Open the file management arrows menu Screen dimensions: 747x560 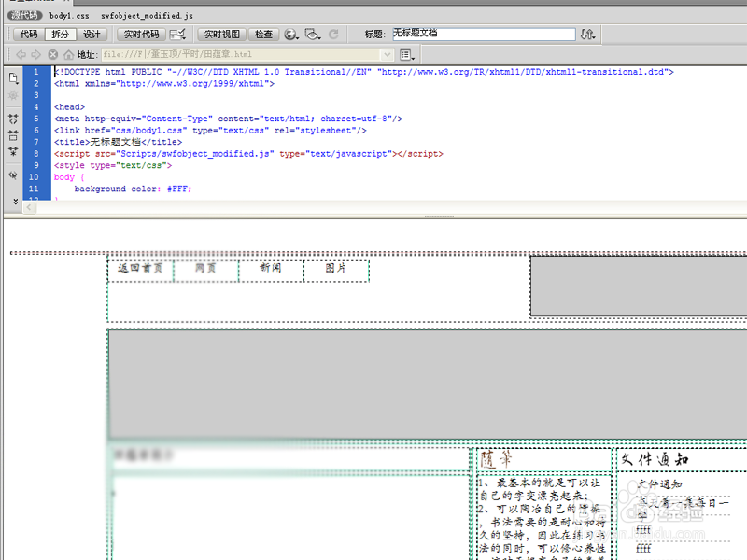pos(587,35)
